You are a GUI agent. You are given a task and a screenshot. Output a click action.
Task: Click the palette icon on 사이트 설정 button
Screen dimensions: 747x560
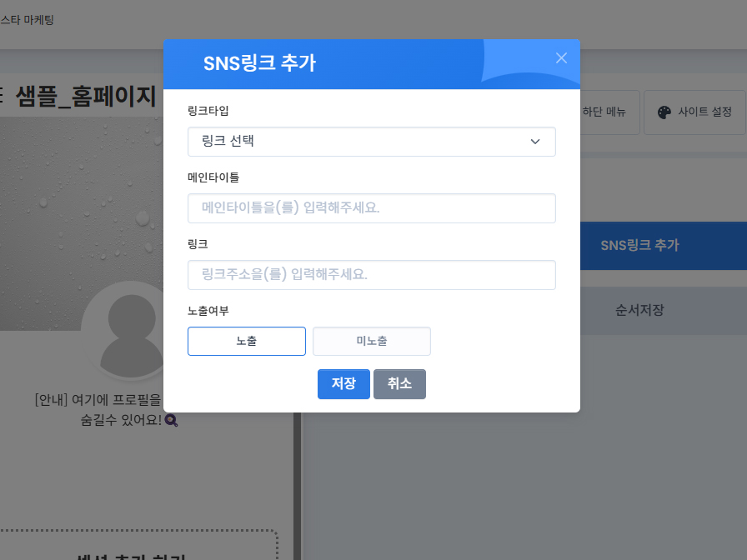[x=664, y=112]
